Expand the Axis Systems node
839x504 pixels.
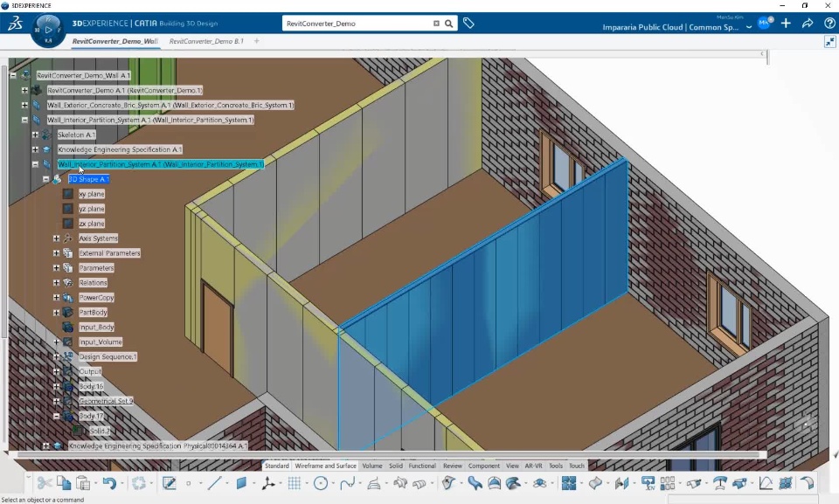[56, 238]
